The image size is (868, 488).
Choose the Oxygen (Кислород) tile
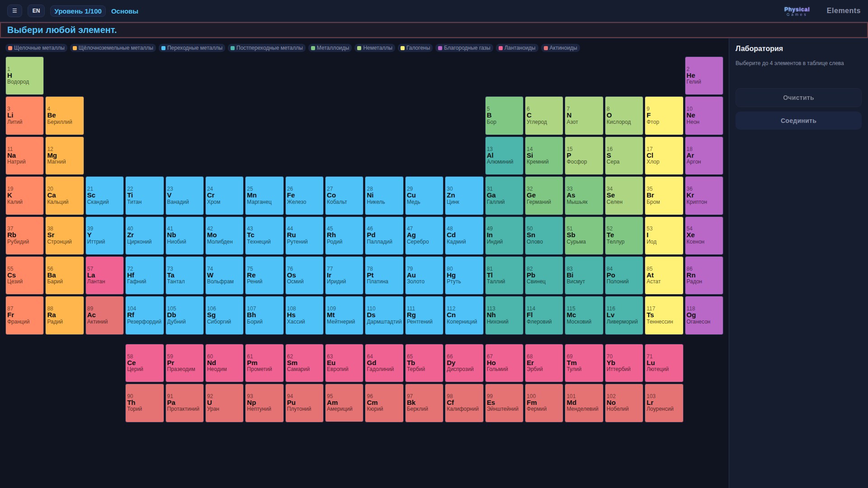[624, 116]
